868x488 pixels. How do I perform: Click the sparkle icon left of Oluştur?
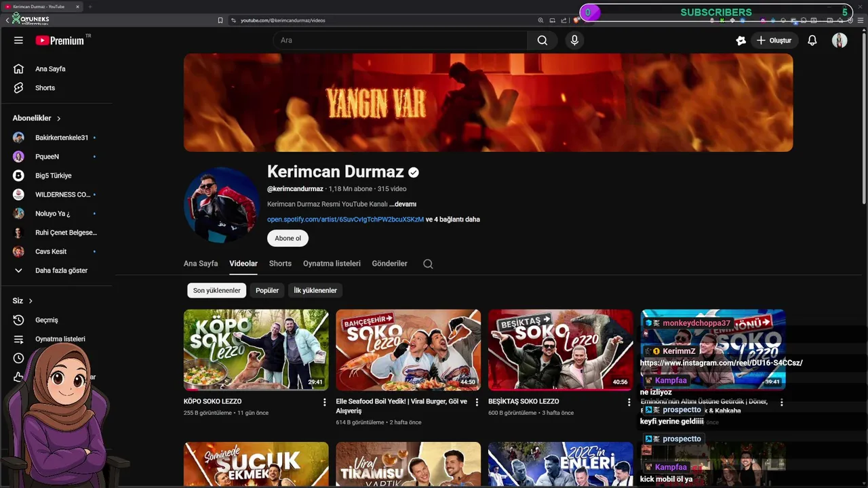point(741,41)
